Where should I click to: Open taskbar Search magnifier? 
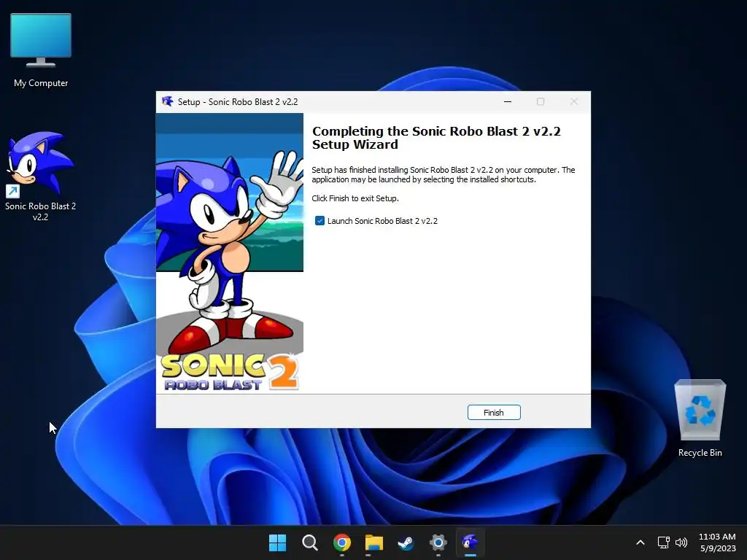[x=309, y=542]
